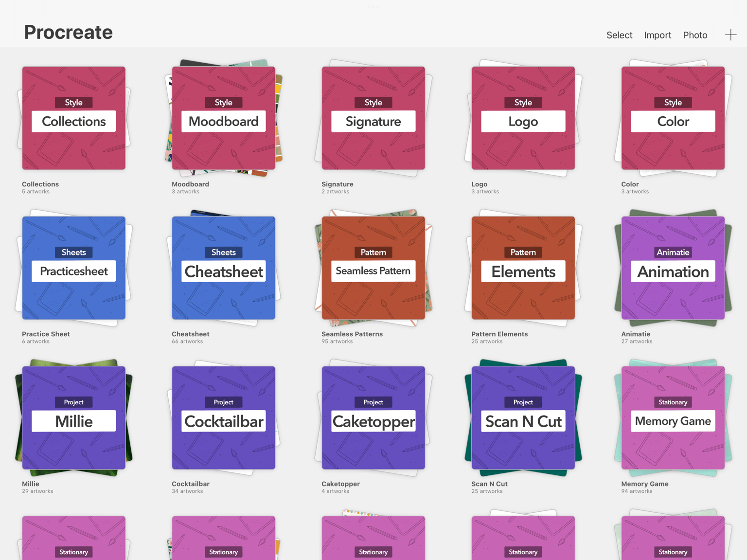The width and height of the screenshot is (747, 560).
Task: Open the Caketopper project stack
Action: pos(373,418)
